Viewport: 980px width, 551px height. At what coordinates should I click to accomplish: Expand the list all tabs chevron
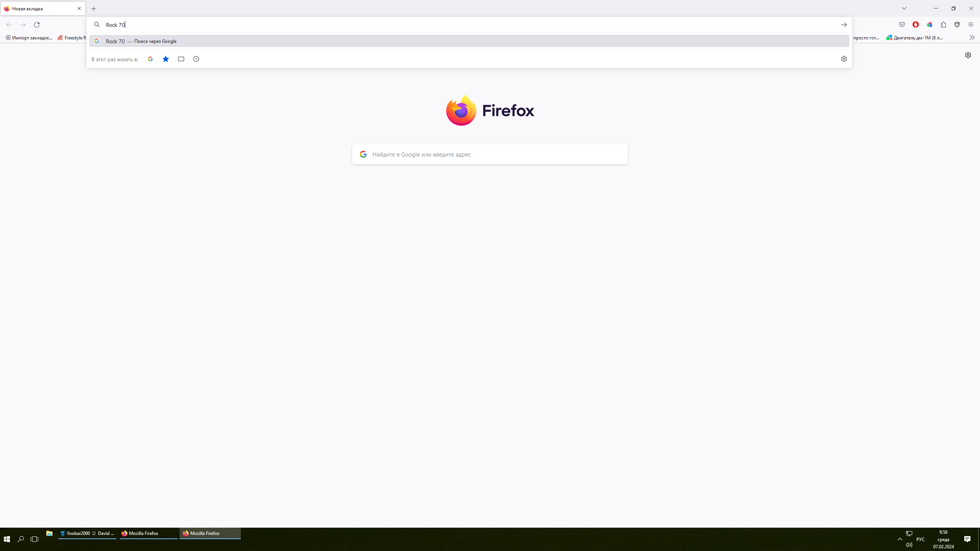(x=904, y=8)
